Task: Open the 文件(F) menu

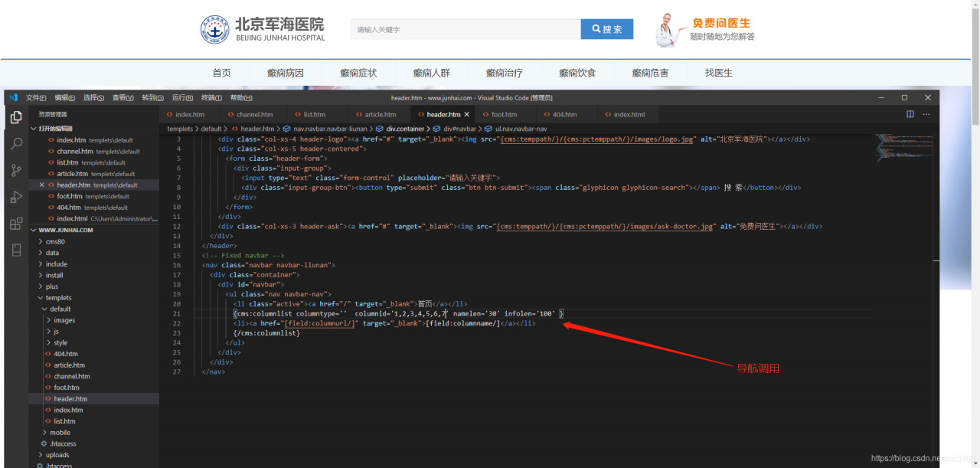Action: point(36,97)
